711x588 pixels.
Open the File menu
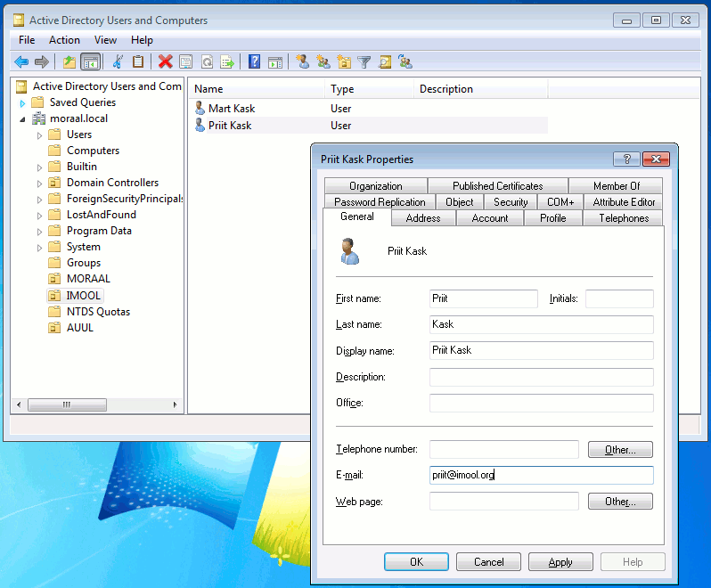[x=27, y=40]
